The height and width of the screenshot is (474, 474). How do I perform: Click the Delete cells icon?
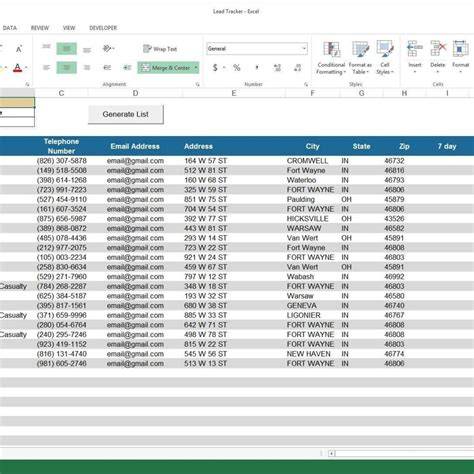[438, 56]
